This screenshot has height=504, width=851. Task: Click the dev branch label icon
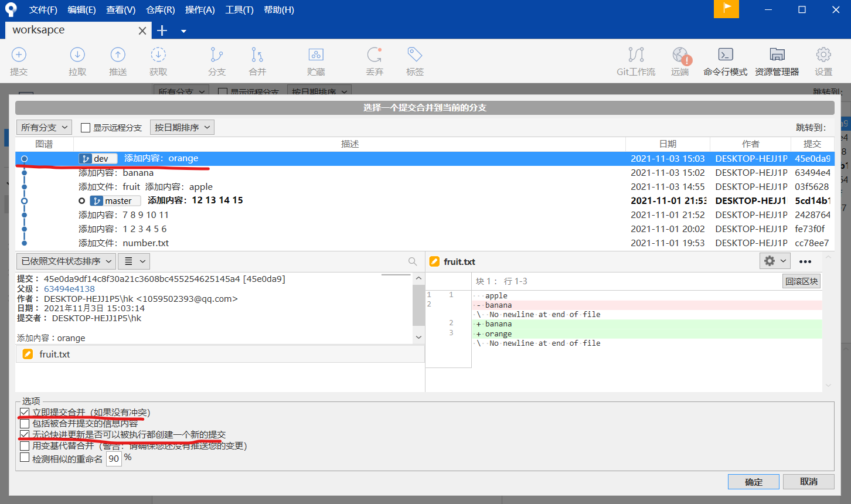coord(86,159)
